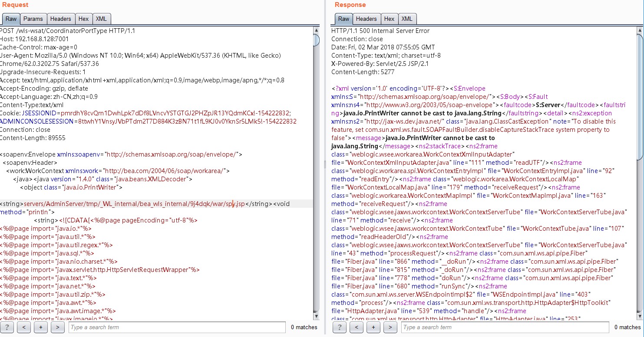Click the Cache-Control: max-age=0 header line
This screenshot has width=644, height=337.
pos(39,47)
